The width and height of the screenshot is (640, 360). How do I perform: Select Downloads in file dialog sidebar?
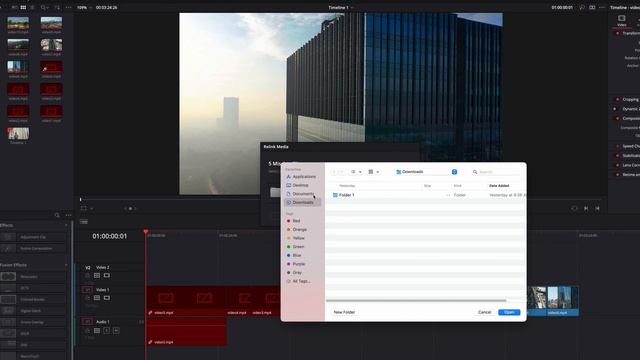302,202
